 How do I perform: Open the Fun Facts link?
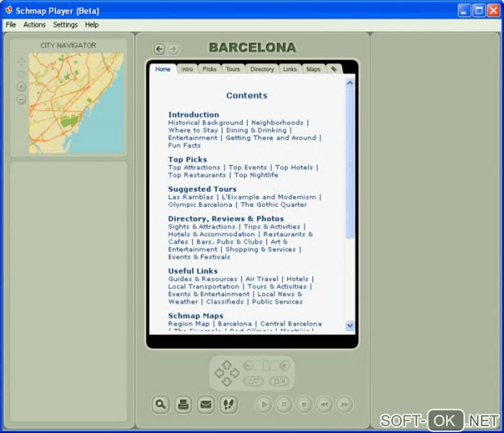click(184, 145)
